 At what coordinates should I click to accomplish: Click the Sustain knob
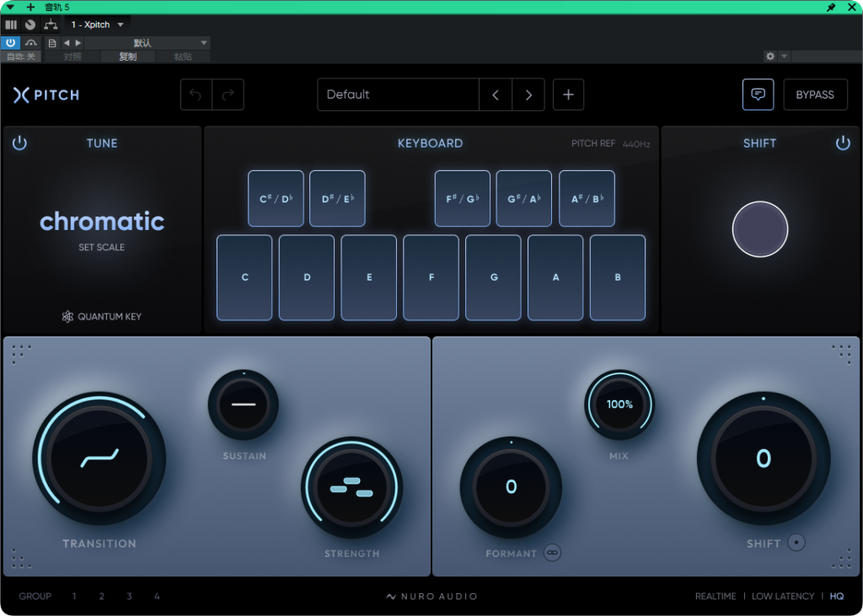pos(244,404)
